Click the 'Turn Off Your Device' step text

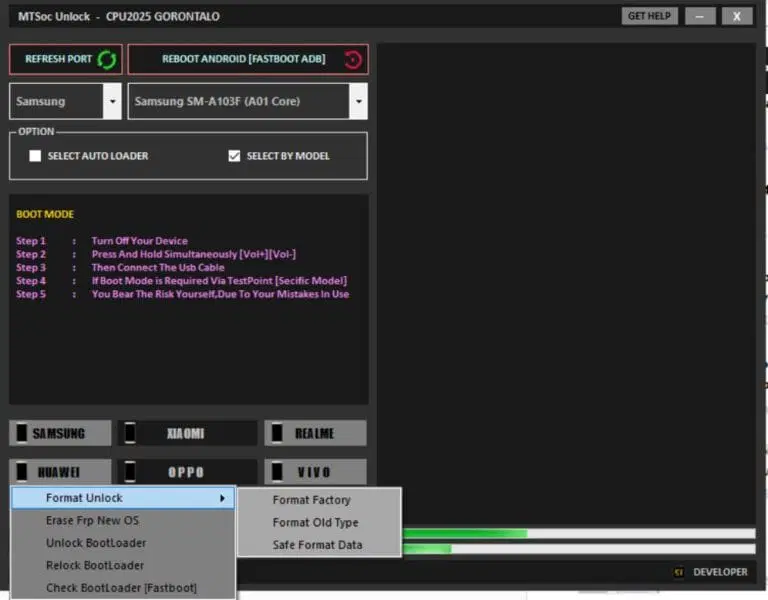pyautogui.click(x=140, y=241)
